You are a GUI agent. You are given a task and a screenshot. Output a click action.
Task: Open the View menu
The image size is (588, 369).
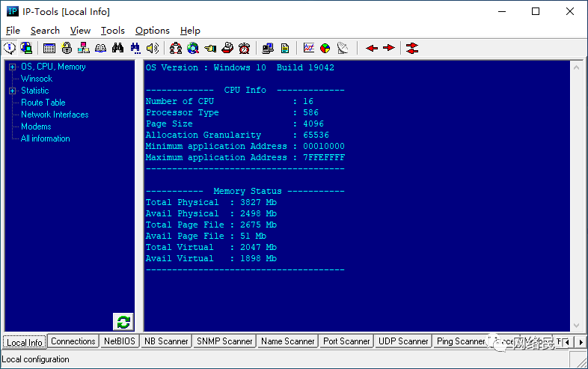[80, 31]
